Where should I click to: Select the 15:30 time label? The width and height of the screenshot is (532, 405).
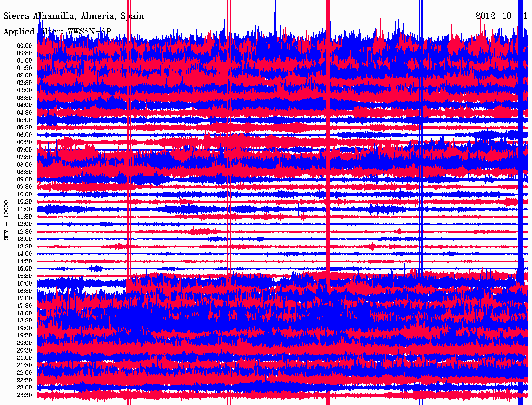coord(24,276)
